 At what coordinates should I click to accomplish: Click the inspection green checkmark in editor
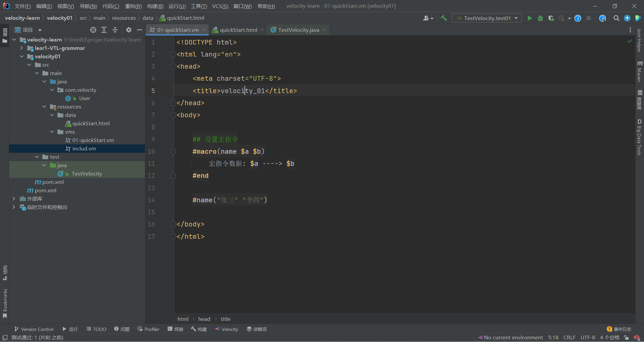(630, 41)
